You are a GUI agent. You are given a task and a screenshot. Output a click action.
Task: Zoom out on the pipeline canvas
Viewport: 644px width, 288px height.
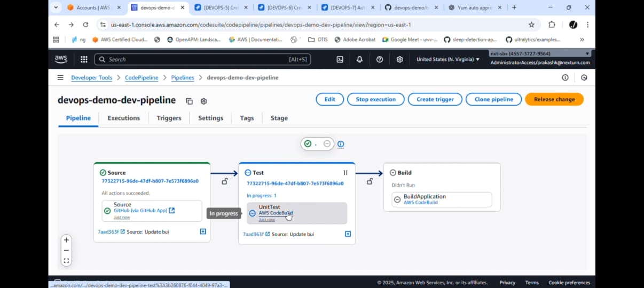tap(66, 250)
